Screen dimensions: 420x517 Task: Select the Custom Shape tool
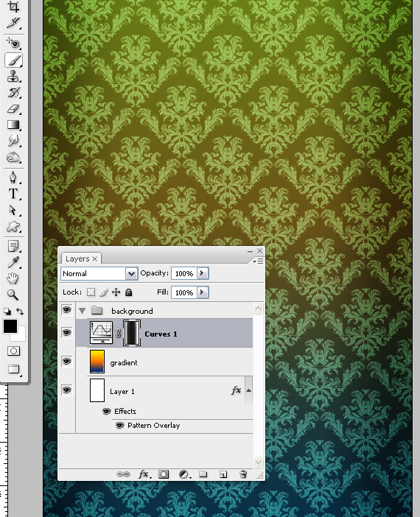point(13,227)
